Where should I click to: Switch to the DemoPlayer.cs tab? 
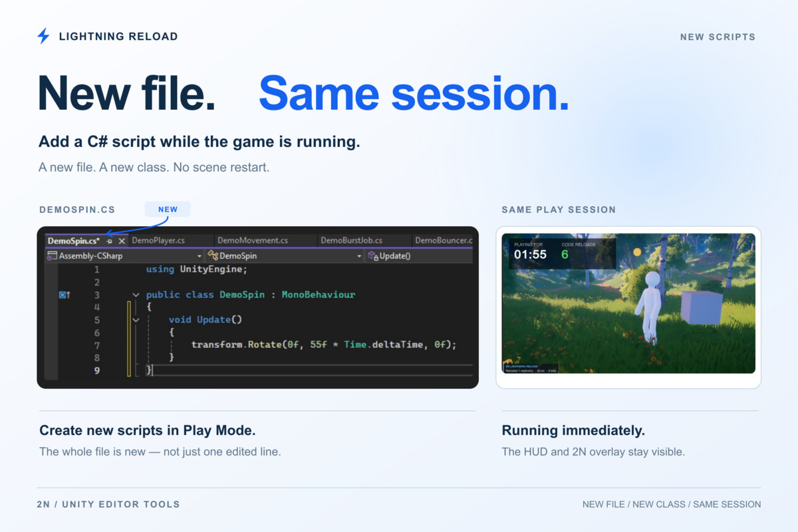[x=158, y=241]
